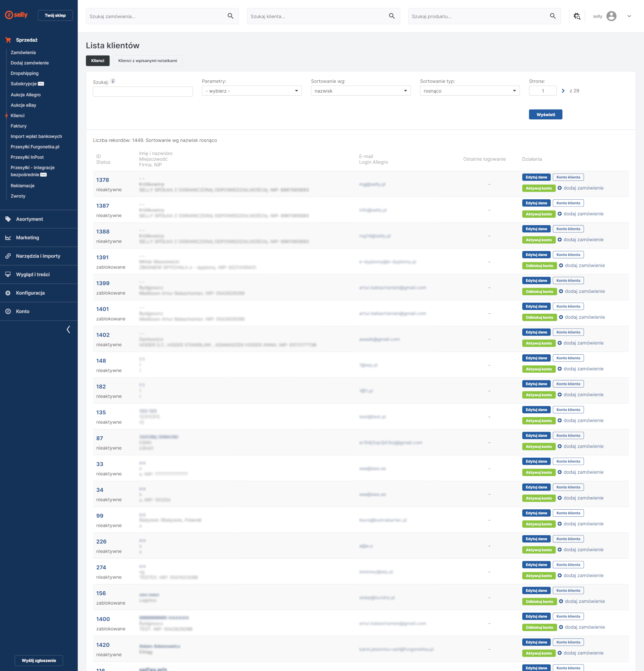Open customer ID 135 link
644x671 pixels.
click(x=101, y=413)
